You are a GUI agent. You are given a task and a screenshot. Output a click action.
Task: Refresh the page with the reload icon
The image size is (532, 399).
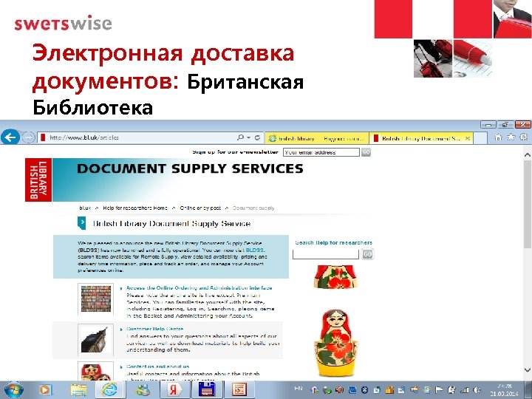[258, 137]
